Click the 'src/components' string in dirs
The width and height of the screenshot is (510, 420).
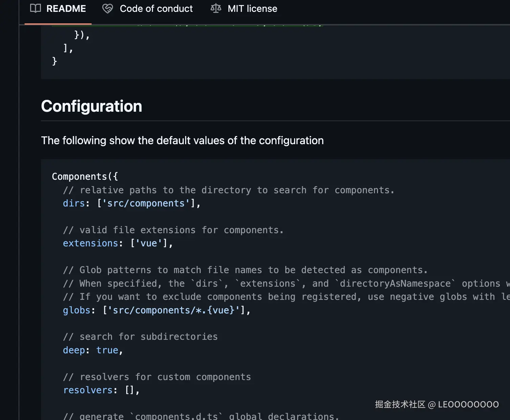(146, 203)
